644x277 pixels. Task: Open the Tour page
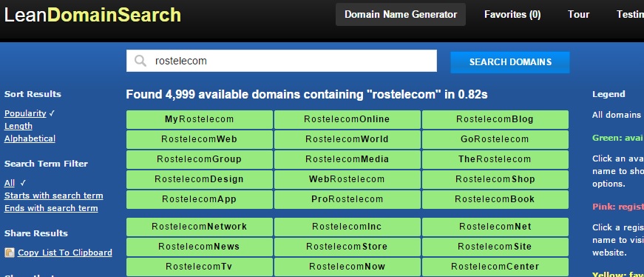coord(578,14)
